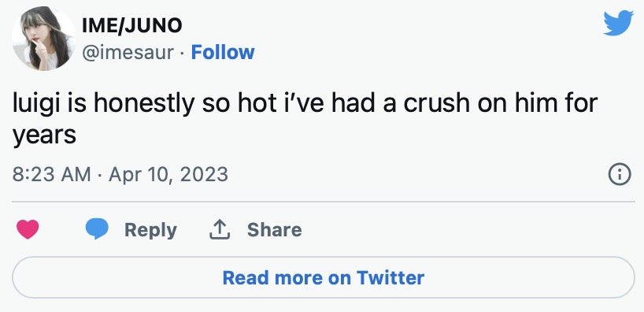The image size is (644, 312).
Task: Click the Reply text label
Action: [x=150, y=230]
